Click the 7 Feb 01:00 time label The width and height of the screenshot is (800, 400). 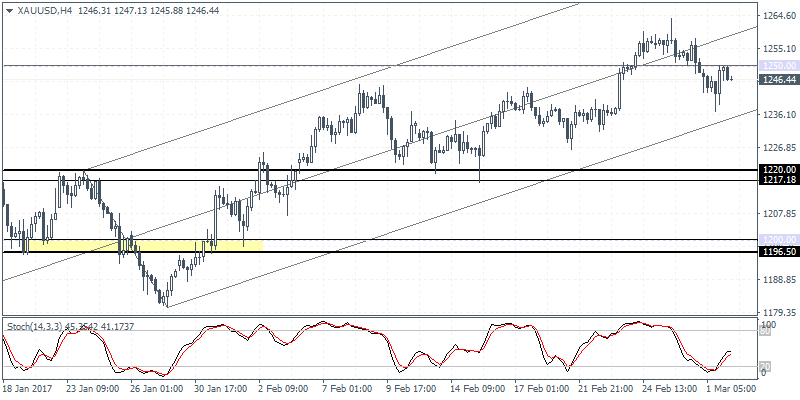347,389
